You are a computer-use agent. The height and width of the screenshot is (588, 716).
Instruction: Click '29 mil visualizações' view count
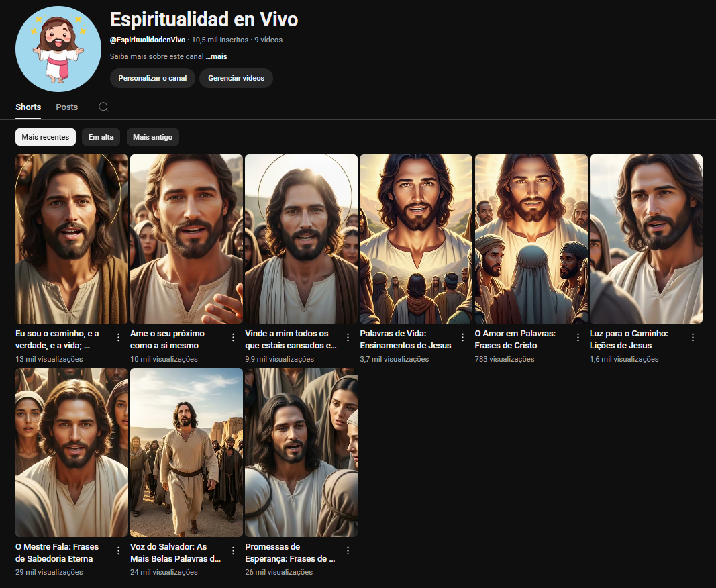tap(49, 572)
